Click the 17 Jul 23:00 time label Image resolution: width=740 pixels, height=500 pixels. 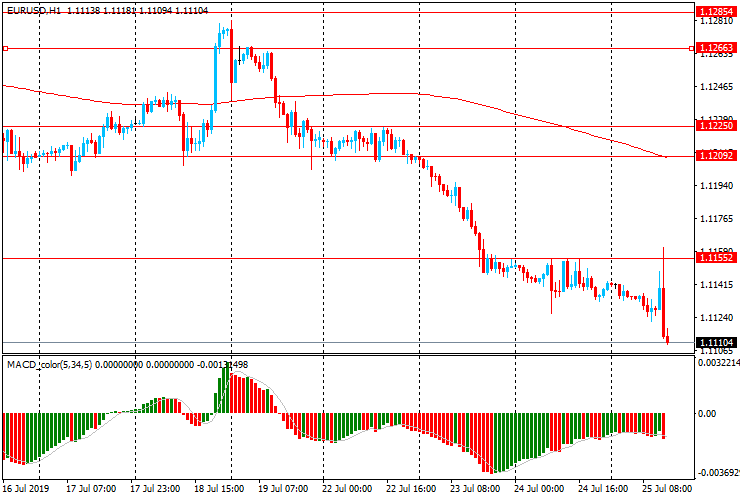click(x=155, y=488)
